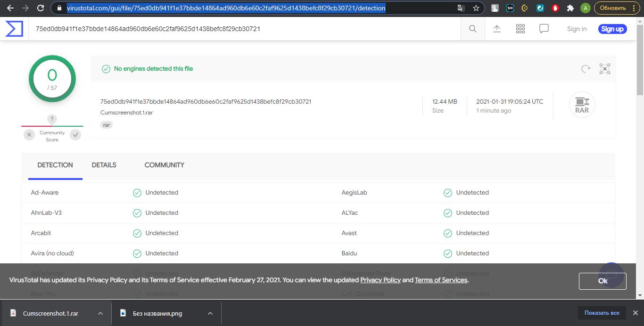The height and width of the screenshot is (326, 644).
Task: Open the Terms of Services link
Action: [x=441, y=280]
